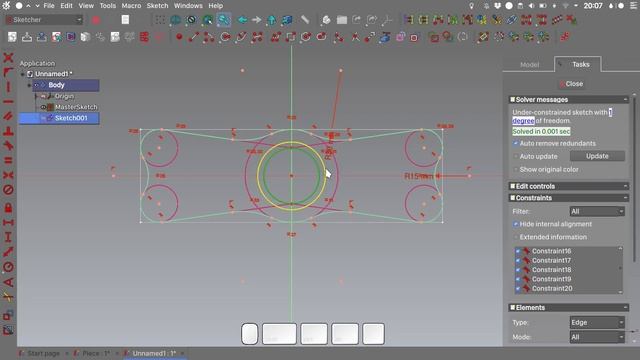640x360 pixels.
Task: Select the Symmetric constraint tool
Action: [x=8, y=175]
